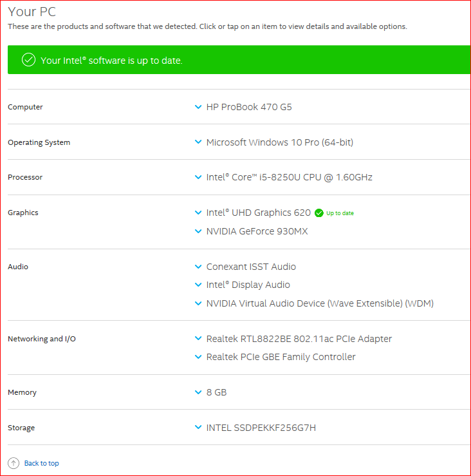Click the 'Processor' row label

point(25,177)
